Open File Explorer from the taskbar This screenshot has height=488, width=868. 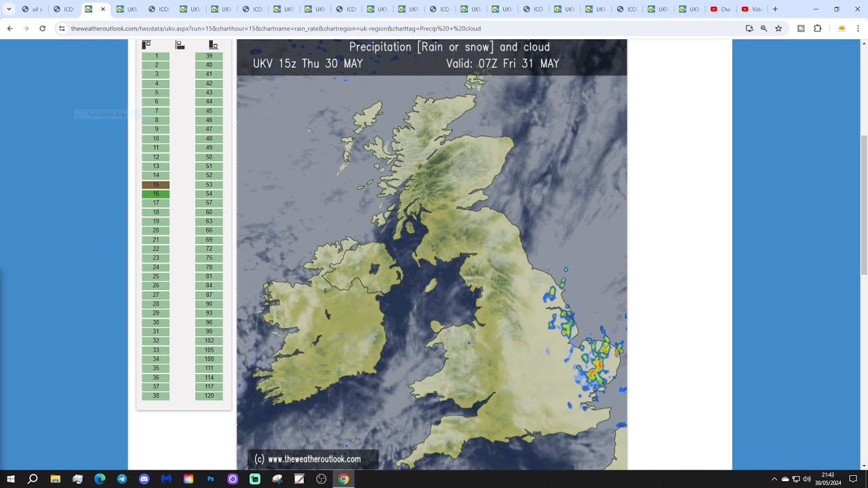[56, 479]
